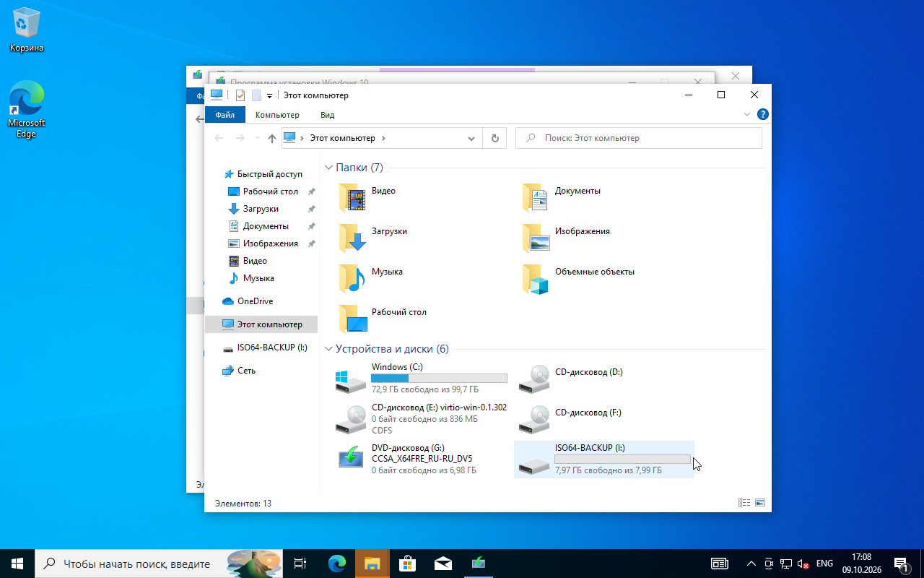Open the Изображения folder icon
The width and height of the screenshot is (924, 578).
tap(536, 237)
